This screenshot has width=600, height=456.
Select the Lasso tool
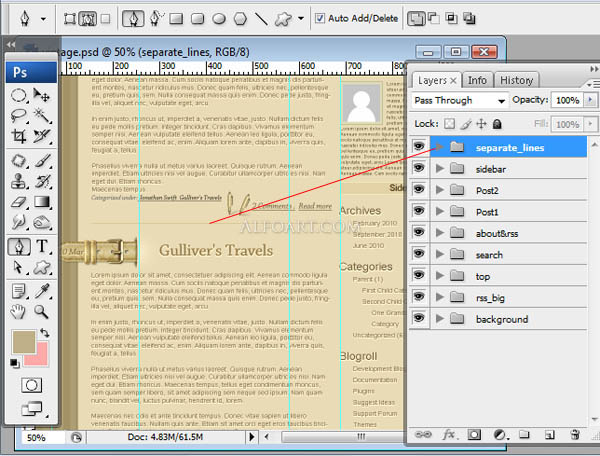(18, 116)
